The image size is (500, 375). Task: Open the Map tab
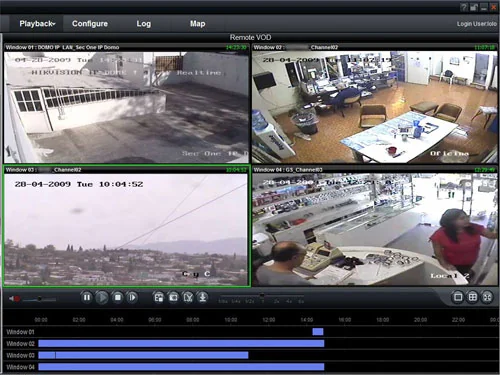tap(197, 24)
